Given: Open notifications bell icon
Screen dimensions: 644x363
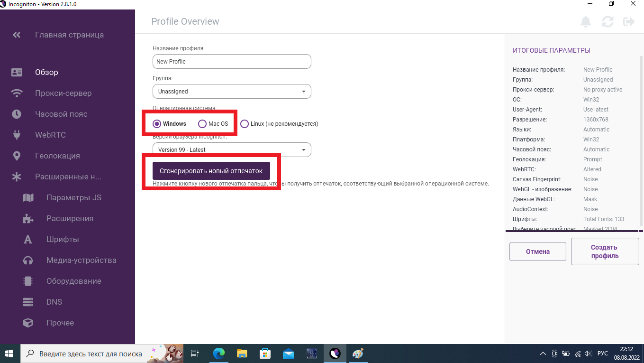Looking at the screenshot, I should click(x=586, y=21).
